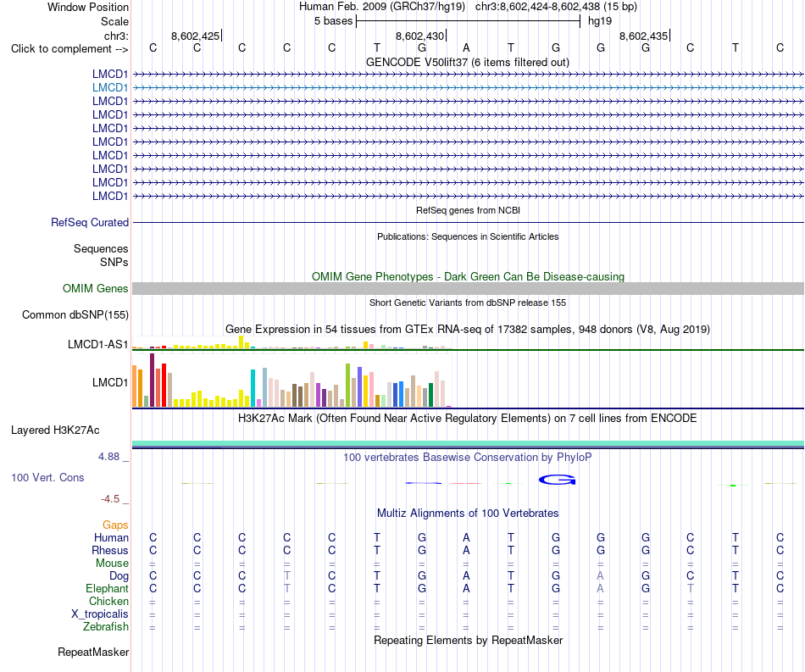This screenshot has width=805, height=672.
Task: Click the hg19 label beside scale bar
Action: point(600,21)
